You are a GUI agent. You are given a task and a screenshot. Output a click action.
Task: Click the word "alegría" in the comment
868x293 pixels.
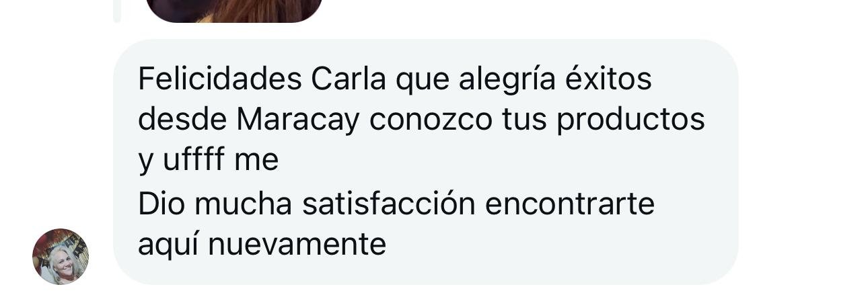[507, 79]
